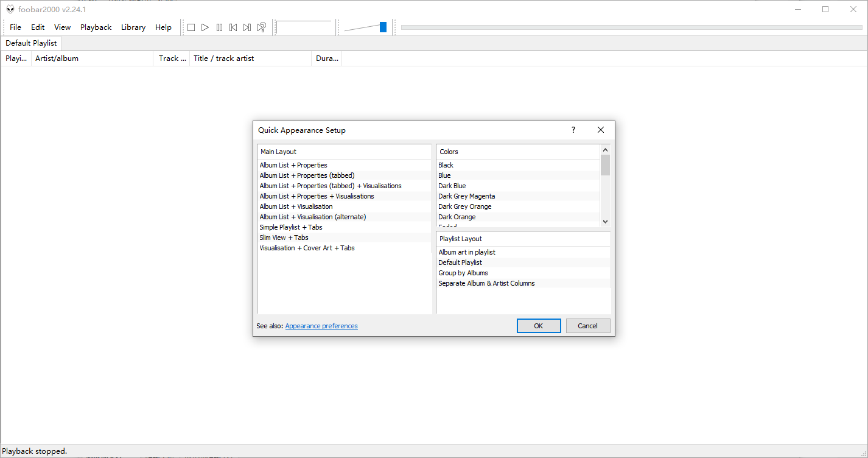This screenshot has width=868, height=458.
Task: Open the Appearance preferences link
Action: tap(321, 326)
